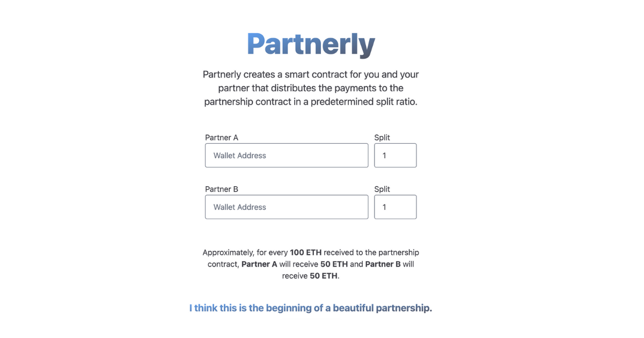The width and height of the screenshot is (644, 338).
Task: Click the Partner A wallet address field
Action: pos(286,155)
